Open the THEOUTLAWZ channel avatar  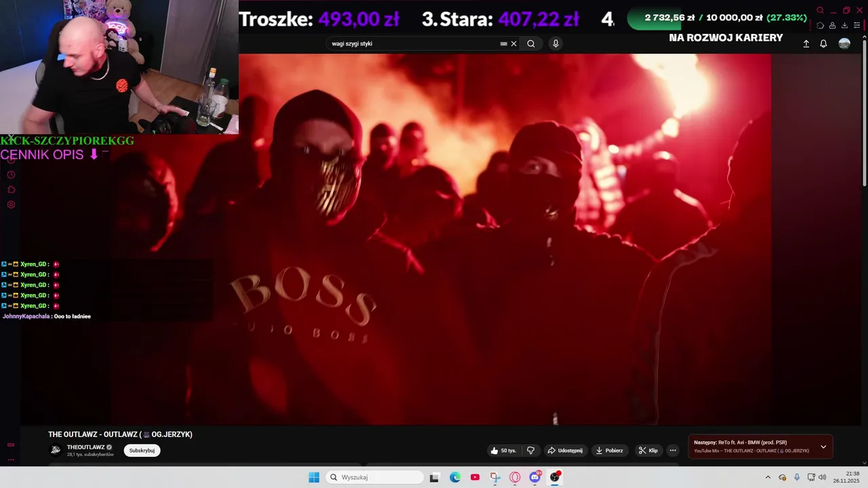[x=56, y=450]
